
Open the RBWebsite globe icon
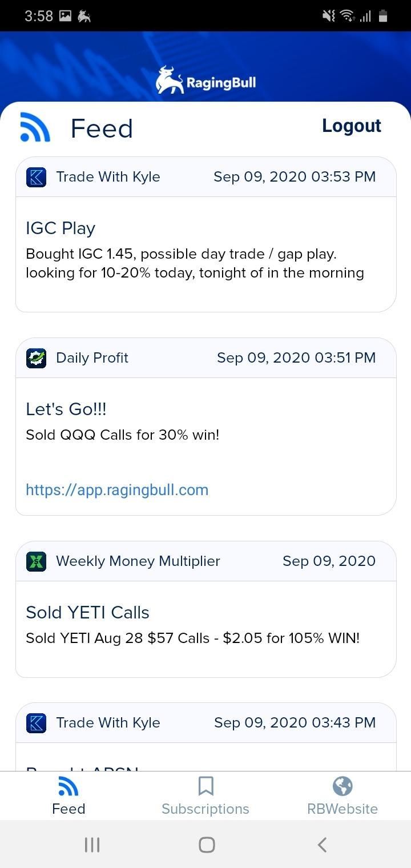[x=342, y=786]
